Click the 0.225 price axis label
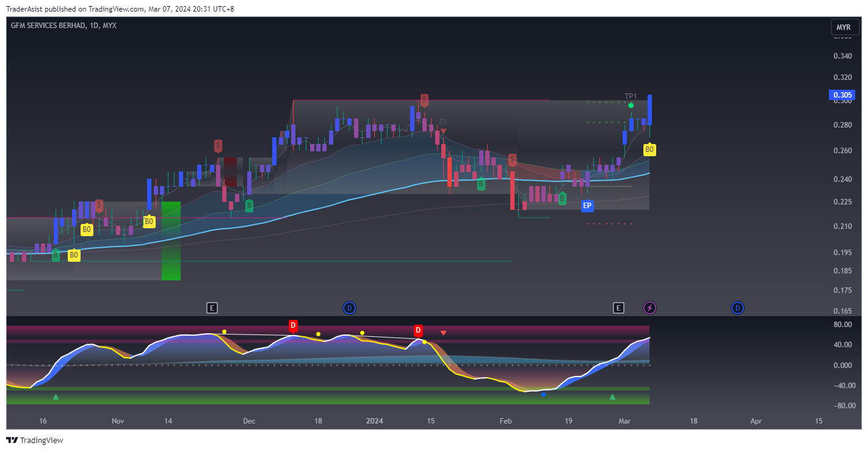The image size is (868, 451). click(x=842, y=202)
